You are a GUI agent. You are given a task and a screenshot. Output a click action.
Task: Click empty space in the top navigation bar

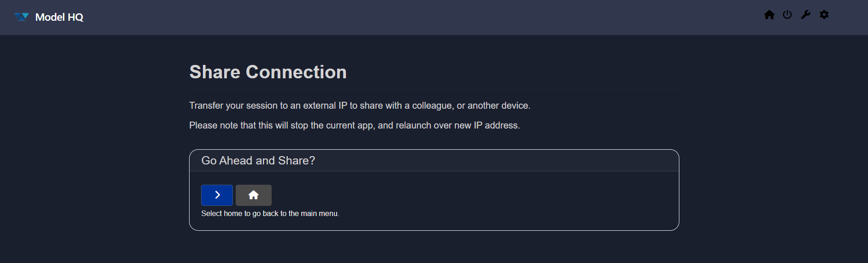[x=415, y=18]
